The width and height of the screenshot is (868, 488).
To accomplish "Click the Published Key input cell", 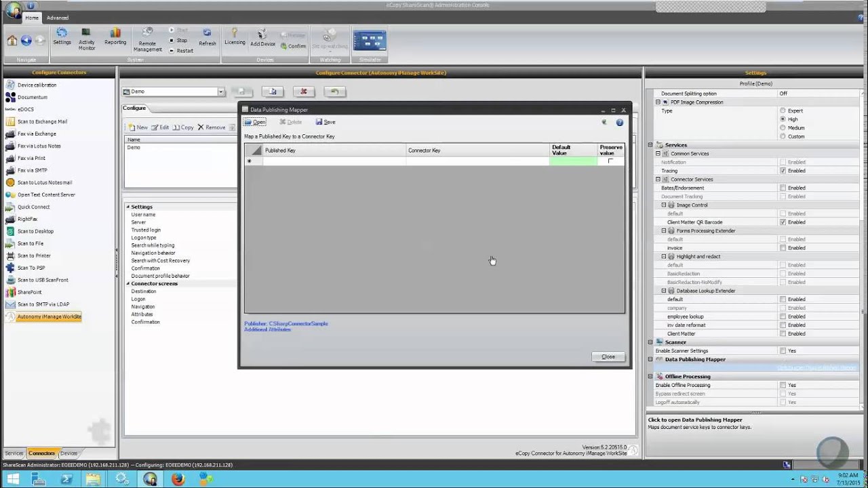I will [334, 161].
